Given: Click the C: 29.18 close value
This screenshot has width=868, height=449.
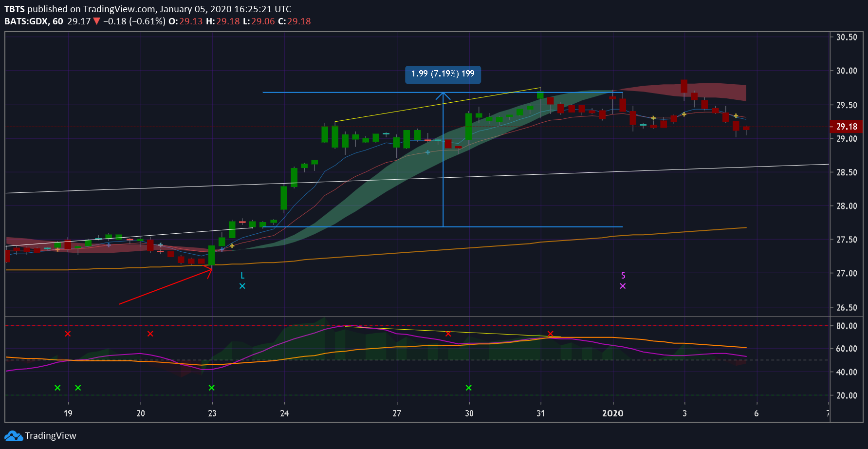Looking at the screenshot, I should click(x=295, y=21).
